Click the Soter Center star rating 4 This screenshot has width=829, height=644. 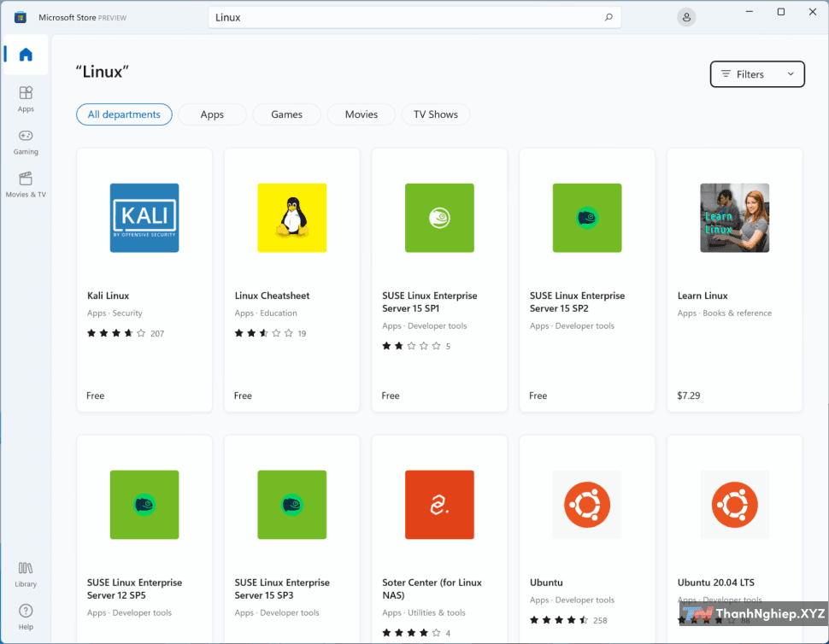pos(416,633)
